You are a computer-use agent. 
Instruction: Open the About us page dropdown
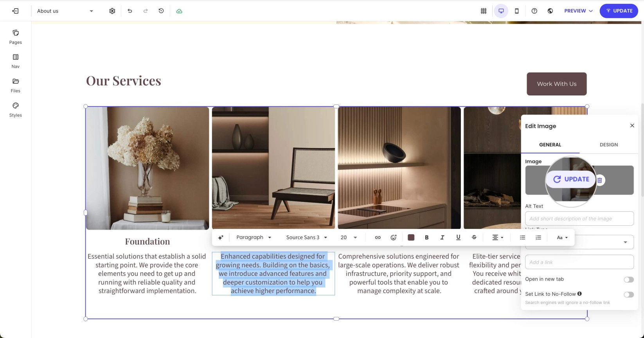tap(65, 11)
